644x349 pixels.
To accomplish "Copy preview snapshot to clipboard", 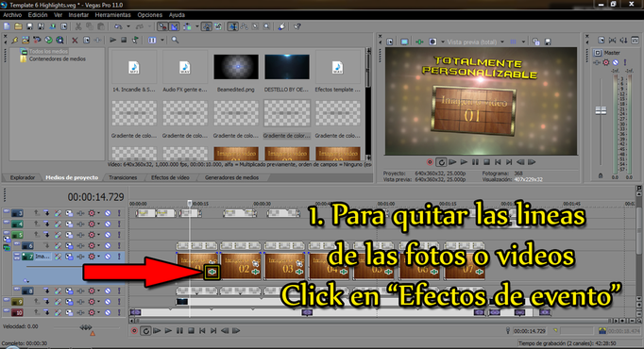I will point(536,42).
